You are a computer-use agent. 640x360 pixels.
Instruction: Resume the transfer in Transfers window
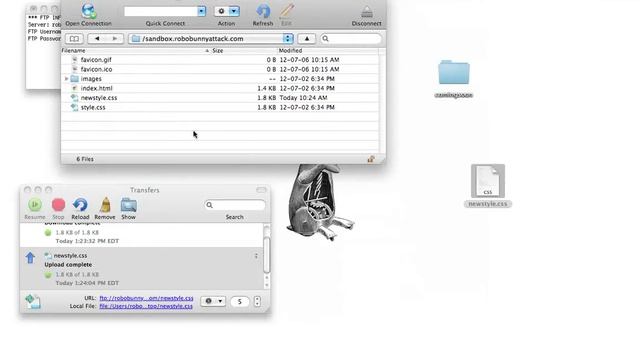tap(35, 205)
